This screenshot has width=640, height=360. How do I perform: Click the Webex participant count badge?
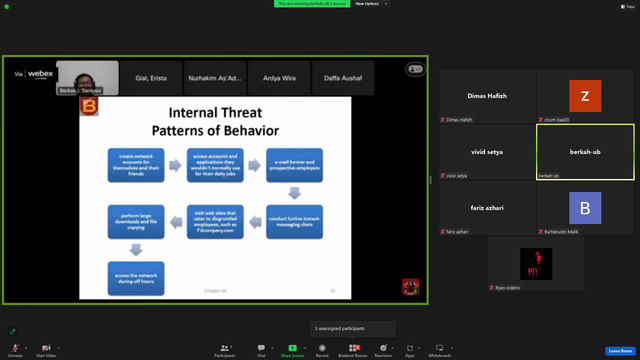tap(416, 69)
